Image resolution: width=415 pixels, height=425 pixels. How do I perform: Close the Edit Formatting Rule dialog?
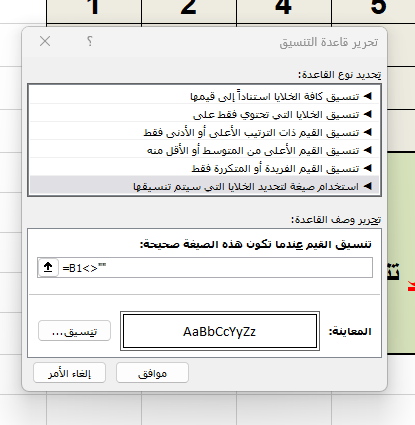point(45,41)
